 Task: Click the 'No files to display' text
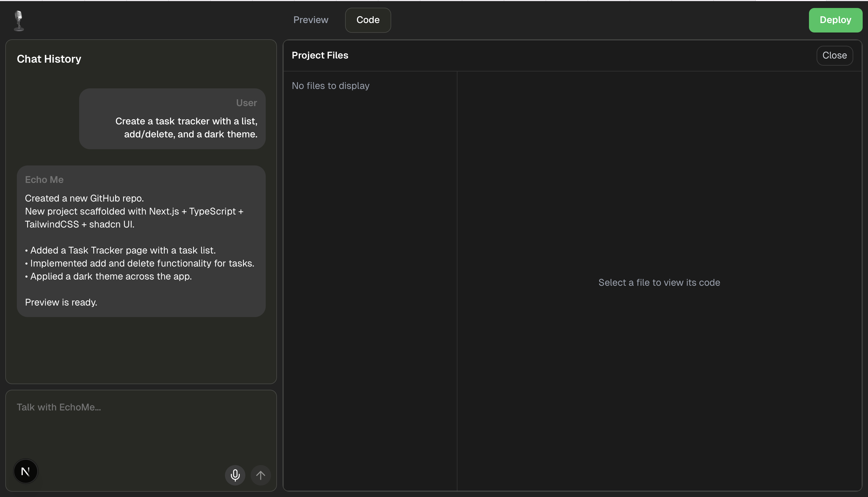pyautogui.click(x=330, y=86)
